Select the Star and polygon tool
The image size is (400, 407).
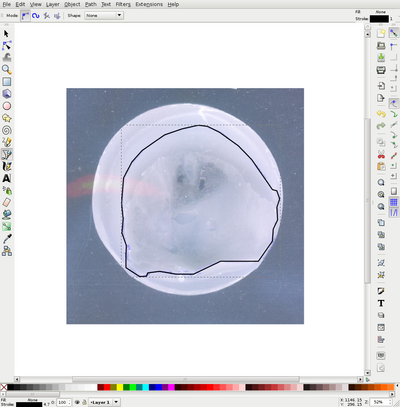click(x=7, y=118)
